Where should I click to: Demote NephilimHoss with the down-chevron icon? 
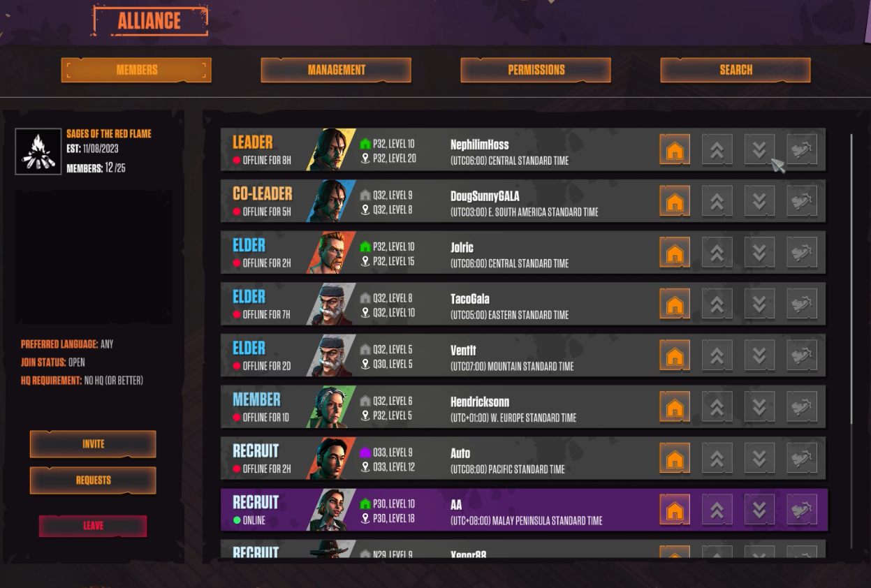[x=759, y=149]
